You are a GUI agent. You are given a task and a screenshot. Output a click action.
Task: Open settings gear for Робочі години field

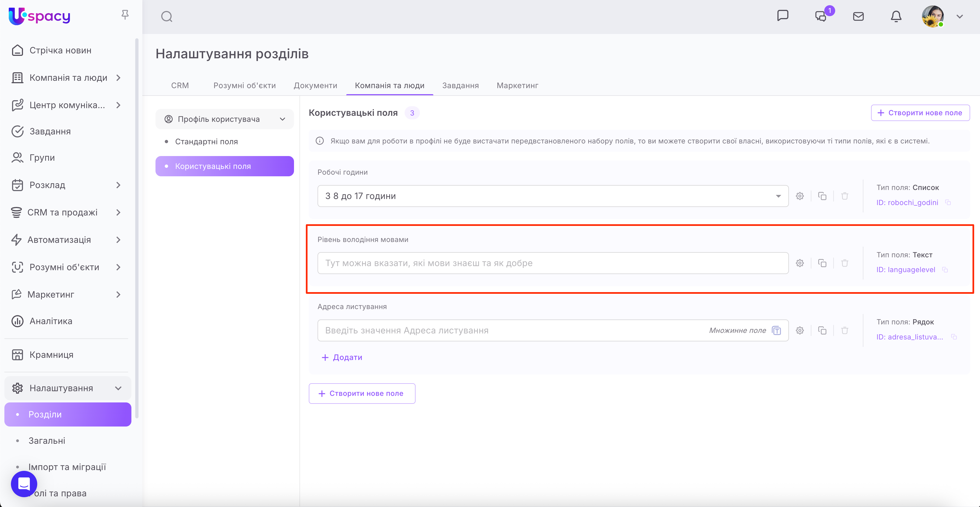point(800,196)
